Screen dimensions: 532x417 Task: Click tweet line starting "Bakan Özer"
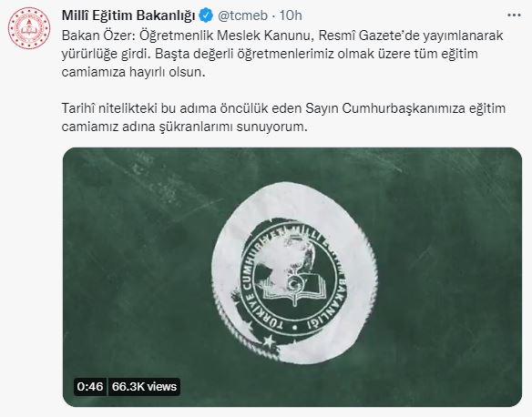tap(282, 36)
